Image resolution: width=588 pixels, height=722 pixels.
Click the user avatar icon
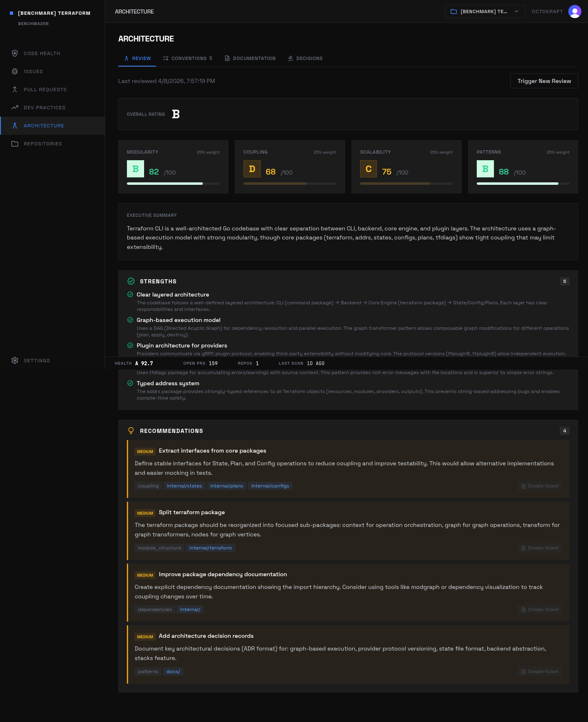click(x=575, y=11)
